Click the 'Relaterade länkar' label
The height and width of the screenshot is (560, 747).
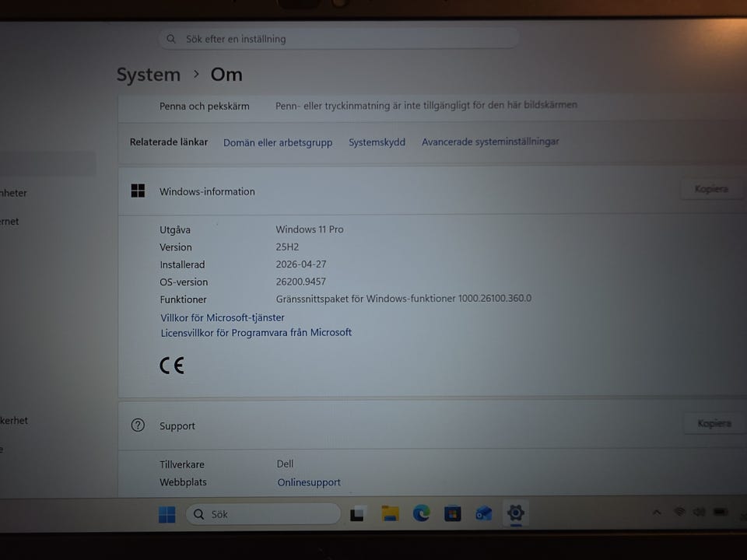tap(169, 142)
